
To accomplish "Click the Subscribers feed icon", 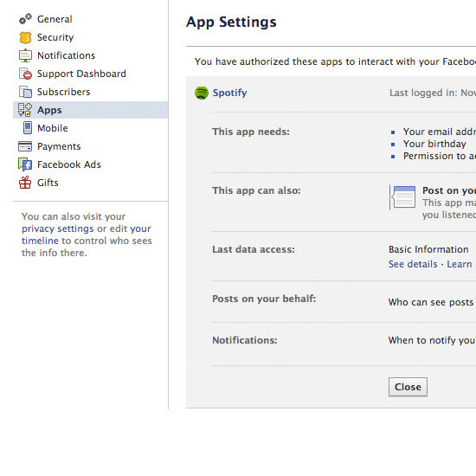I will pyautogui.click(x=25, y=92).
